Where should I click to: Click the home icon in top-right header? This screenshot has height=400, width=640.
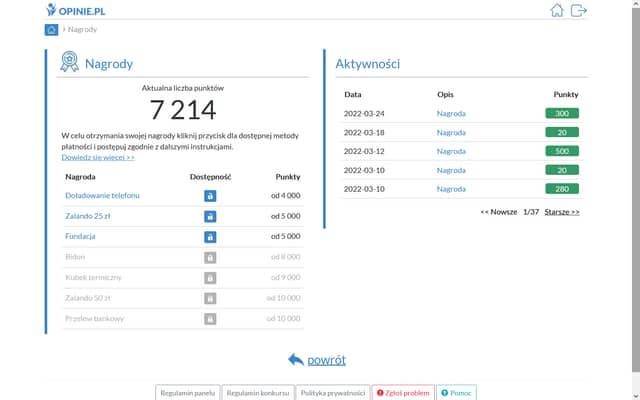(558, 11)
